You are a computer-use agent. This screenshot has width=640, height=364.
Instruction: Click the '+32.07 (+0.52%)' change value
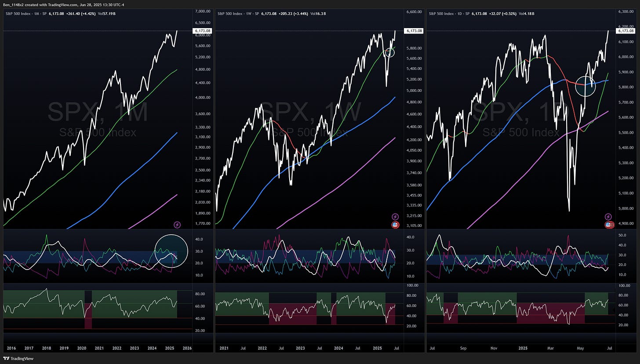(x=503, y=14)
